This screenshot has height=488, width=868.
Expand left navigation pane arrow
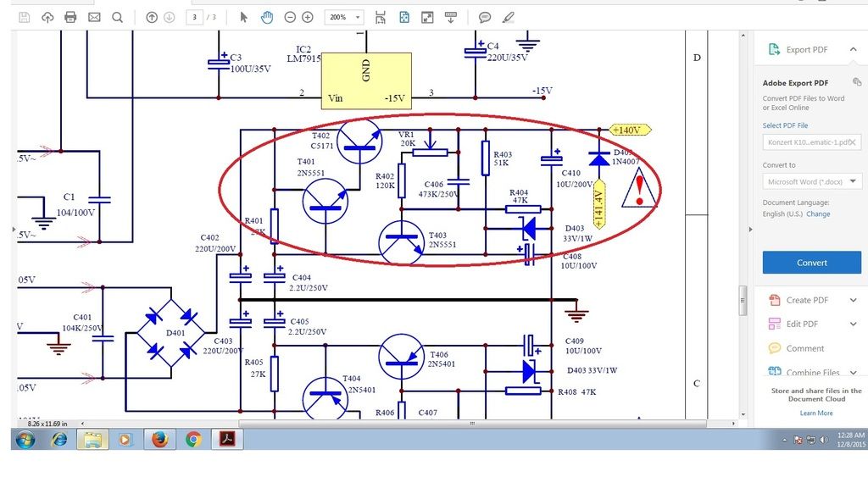coord(14,229)
